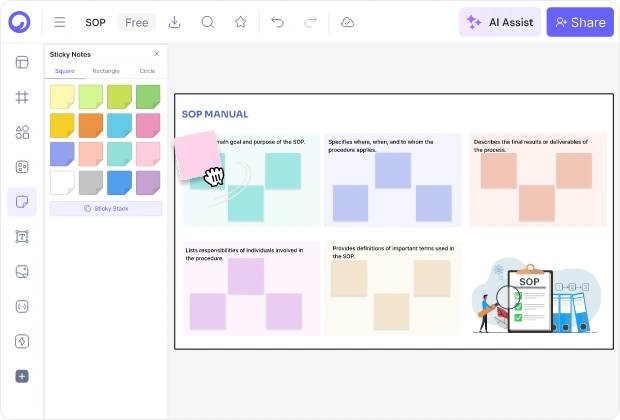620x420 pixels.
Task: Click the plus add-more button in sidebar
Action: tap(22, 376)
